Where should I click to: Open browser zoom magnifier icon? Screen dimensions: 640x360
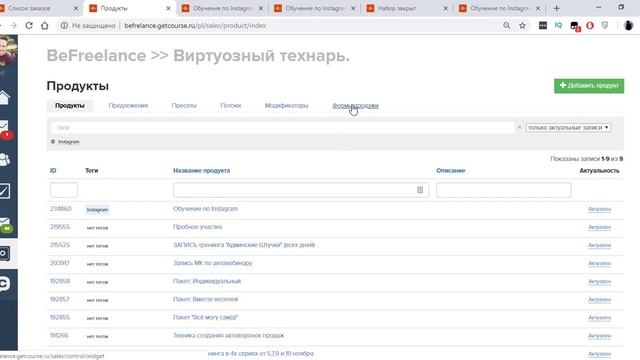[x=507, y=25]
